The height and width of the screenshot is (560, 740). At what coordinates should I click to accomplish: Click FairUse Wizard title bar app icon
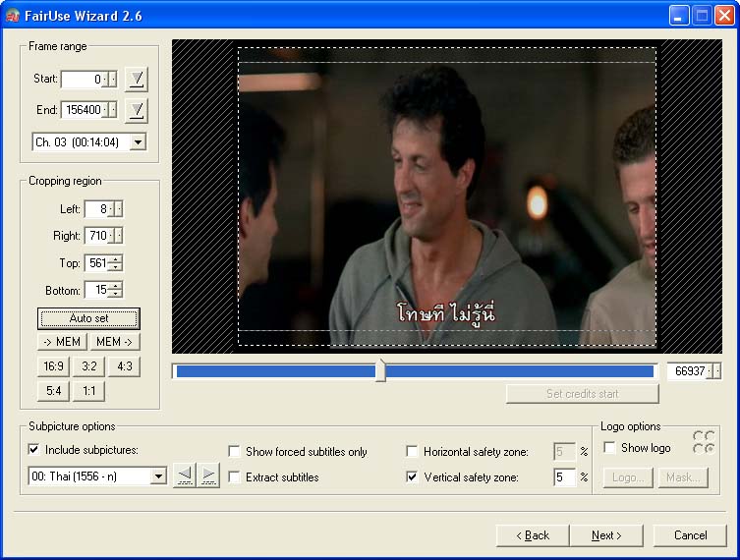click(x=13, y=16)
